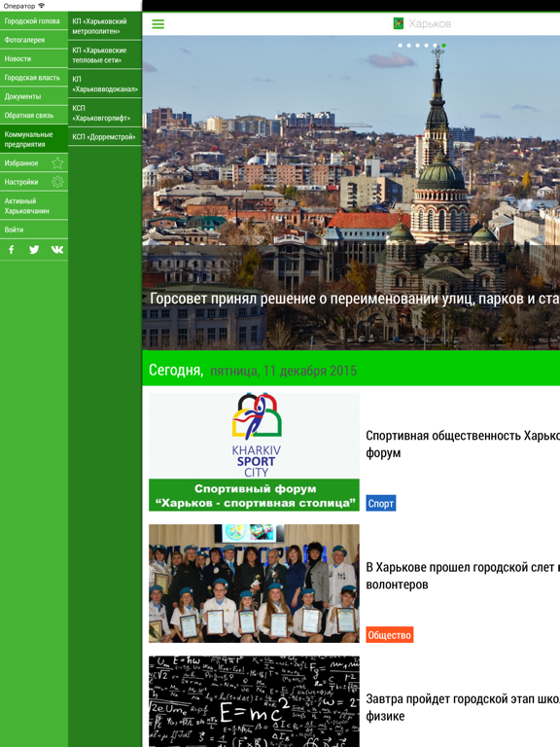Select the active green carousel dot
This screenshot has width=560, height=747.
click(x=443, y=46)
